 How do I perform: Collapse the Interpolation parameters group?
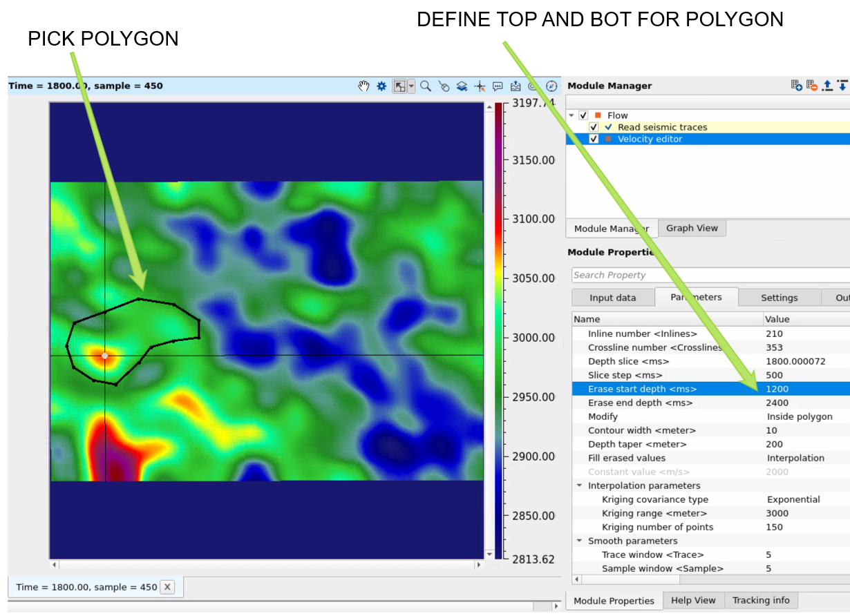click(x=579, y=485)
